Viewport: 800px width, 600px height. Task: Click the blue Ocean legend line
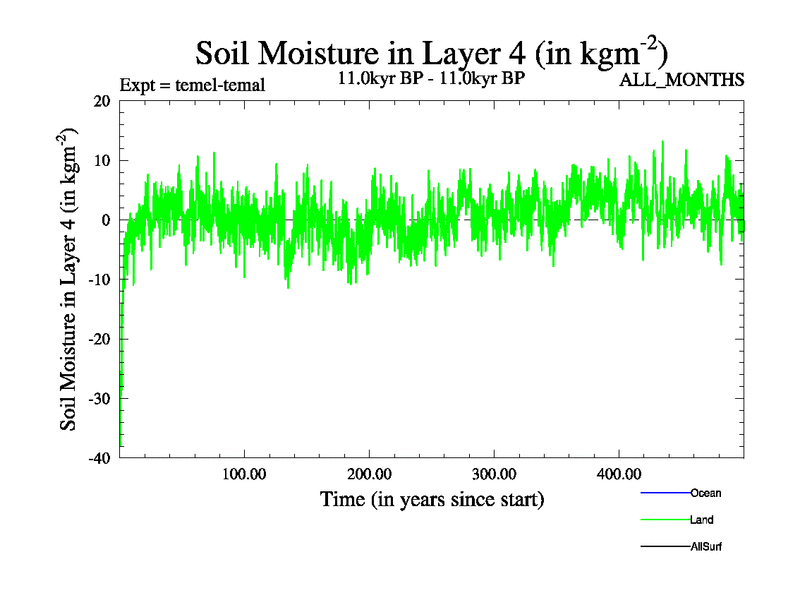click(664, 493)
